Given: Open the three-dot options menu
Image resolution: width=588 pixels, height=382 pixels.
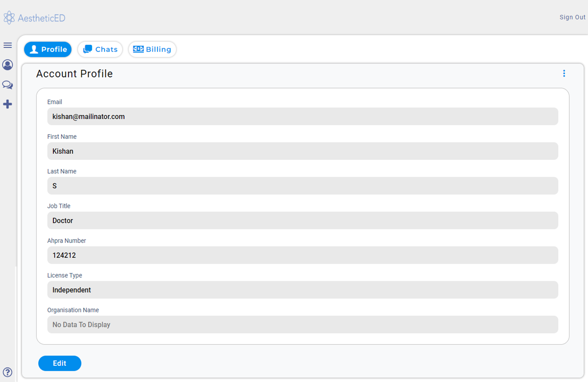Looking at the screenshot, I should [x=564, y=73].
